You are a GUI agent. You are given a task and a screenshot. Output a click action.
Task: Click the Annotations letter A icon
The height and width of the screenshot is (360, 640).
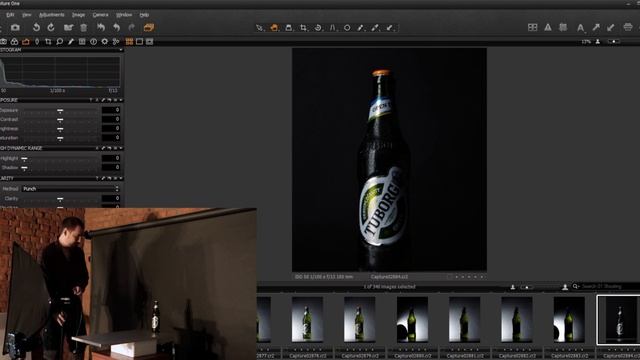click(x=580, y=28)
